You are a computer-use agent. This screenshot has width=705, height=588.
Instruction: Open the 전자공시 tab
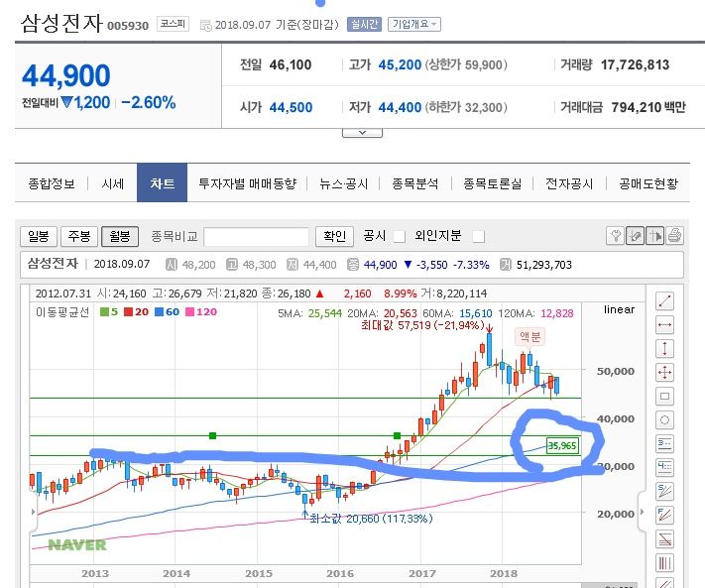[569, 183]
